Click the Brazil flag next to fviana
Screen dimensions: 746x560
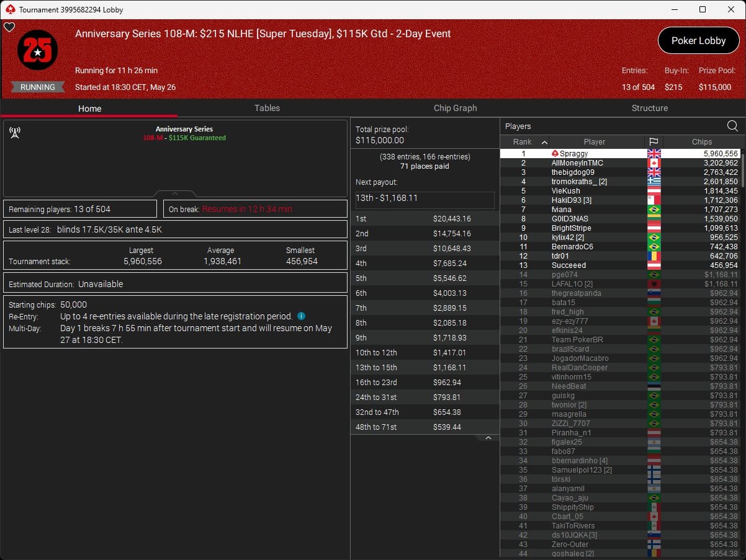pyautogui.click(x=654, y=209)
